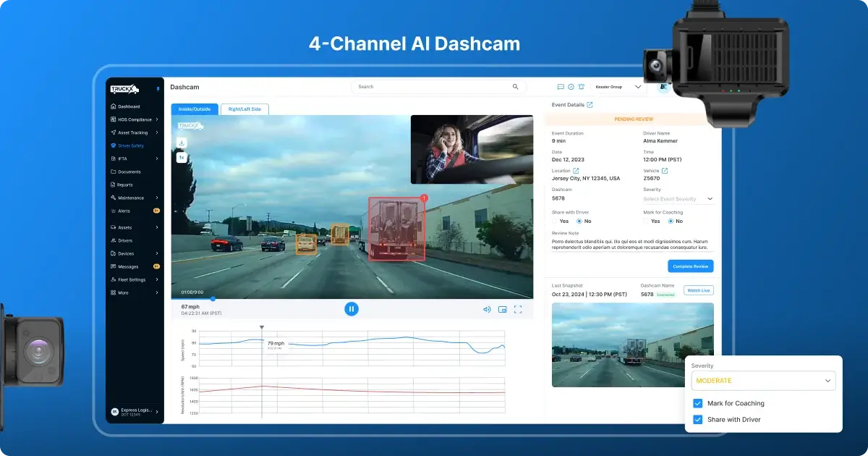Click the speed chart time marker
Image resolution: width=868 pixels, height=456 pixels.
coord(262,328)
